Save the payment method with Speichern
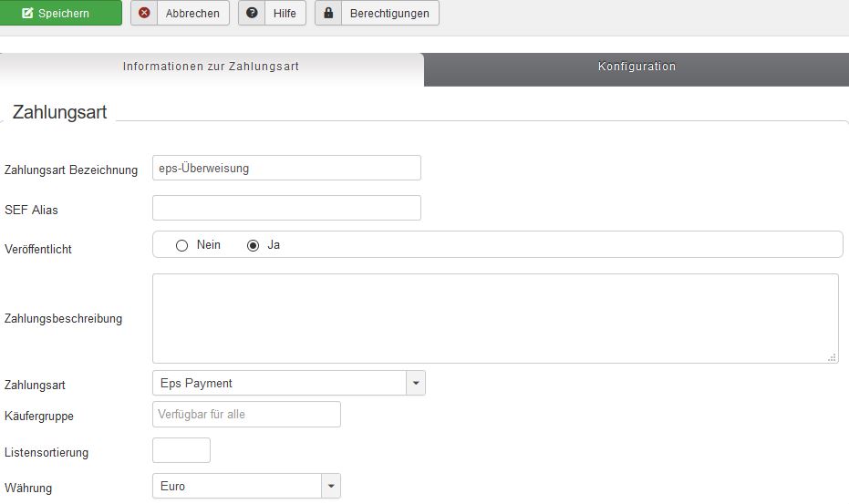Image resolution: width=849 pixels, height=504 pixels. point(60,13)
